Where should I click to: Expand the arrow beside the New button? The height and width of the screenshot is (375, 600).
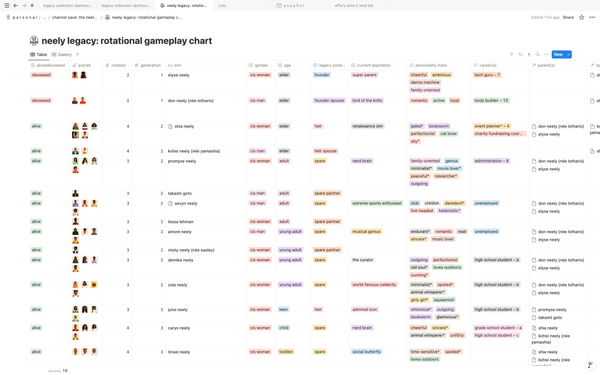[569, 54]
